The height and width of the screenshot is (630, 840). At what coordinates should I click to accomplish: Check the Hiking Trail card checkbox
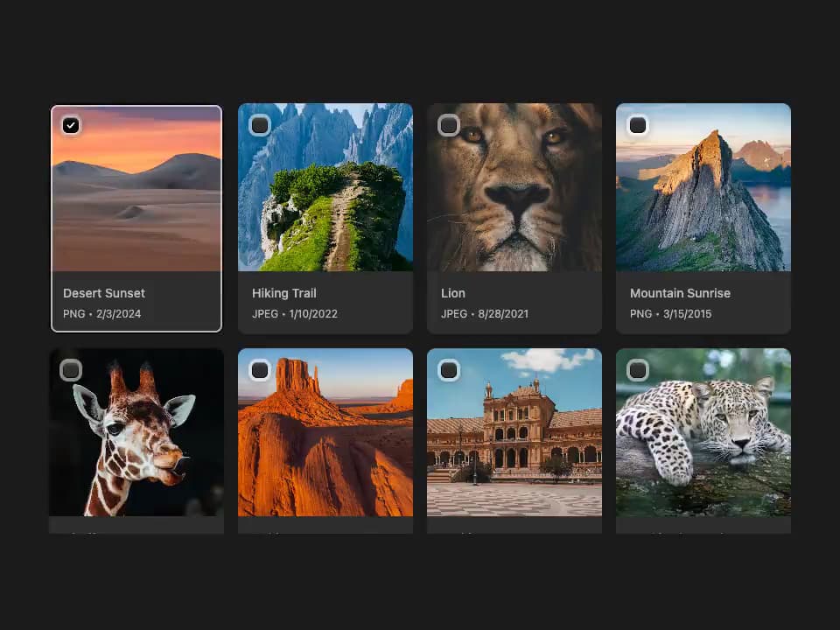click(x=260, y=125)
